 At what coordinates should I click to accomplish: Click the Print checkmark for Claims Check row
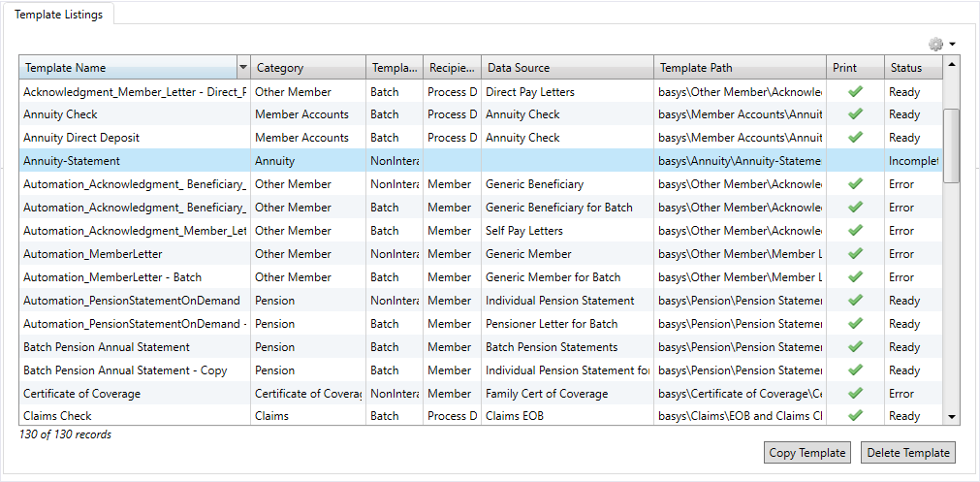(855, 416)
